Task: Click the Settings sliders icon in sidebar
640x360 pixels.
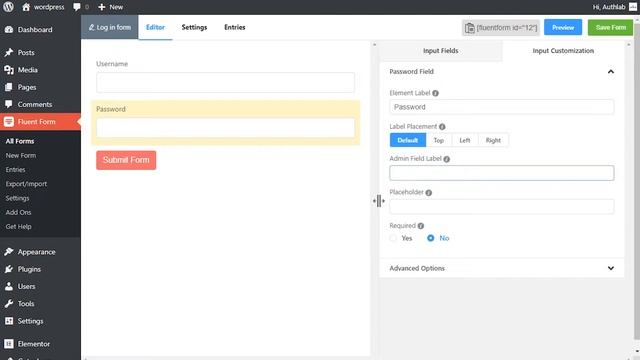Action: (9, 321)
